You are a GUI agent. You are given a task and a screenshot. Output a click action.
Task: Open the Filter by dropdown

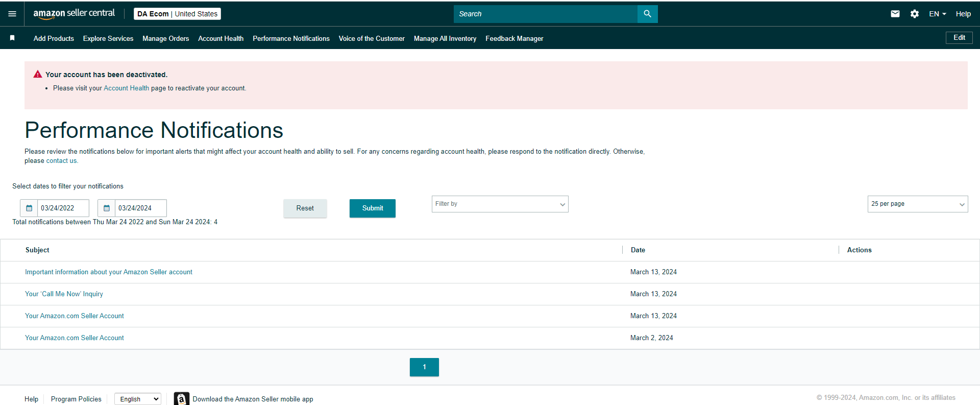pos(500,204)
